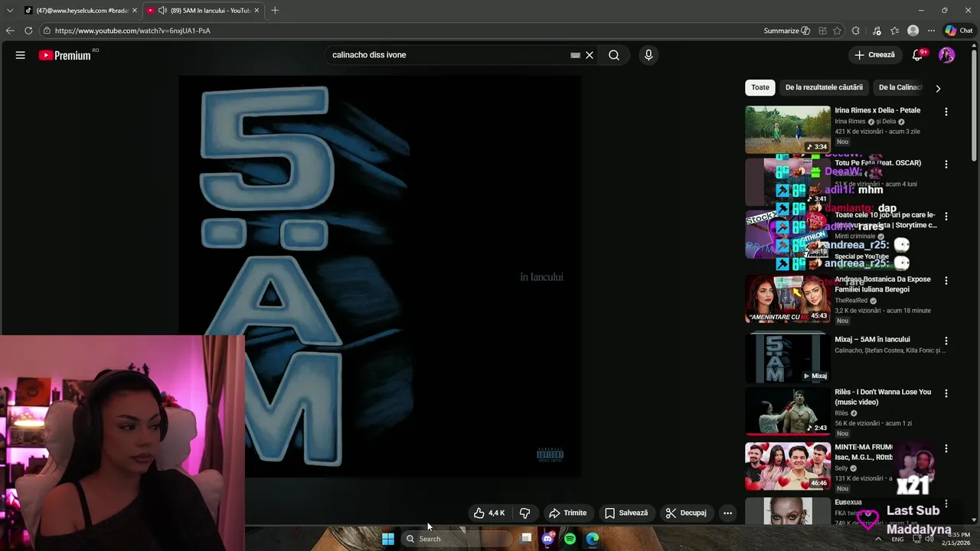Click Salvează button

click(x=626, y=513)
